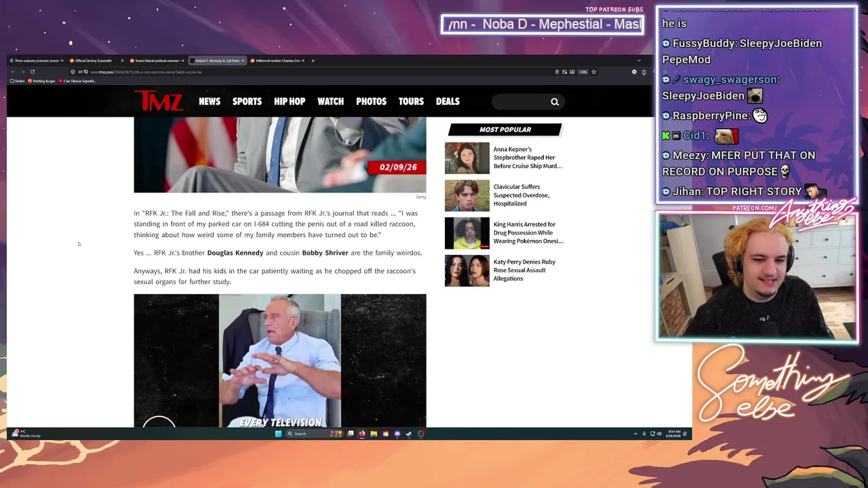Switch to 'Noted liberal political' tab
Viewport: 868px width, 488px height.
(x=155, y=60)
